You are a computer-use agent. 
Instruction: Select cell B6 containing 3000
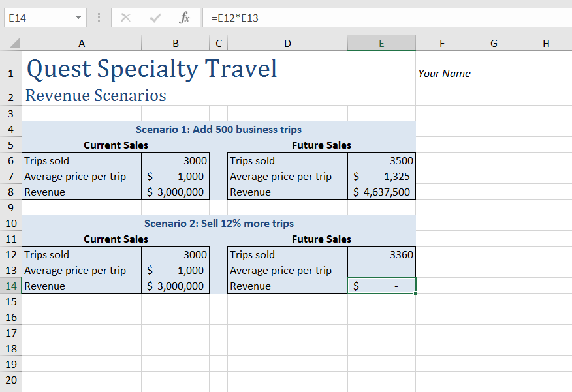(176, 160)
